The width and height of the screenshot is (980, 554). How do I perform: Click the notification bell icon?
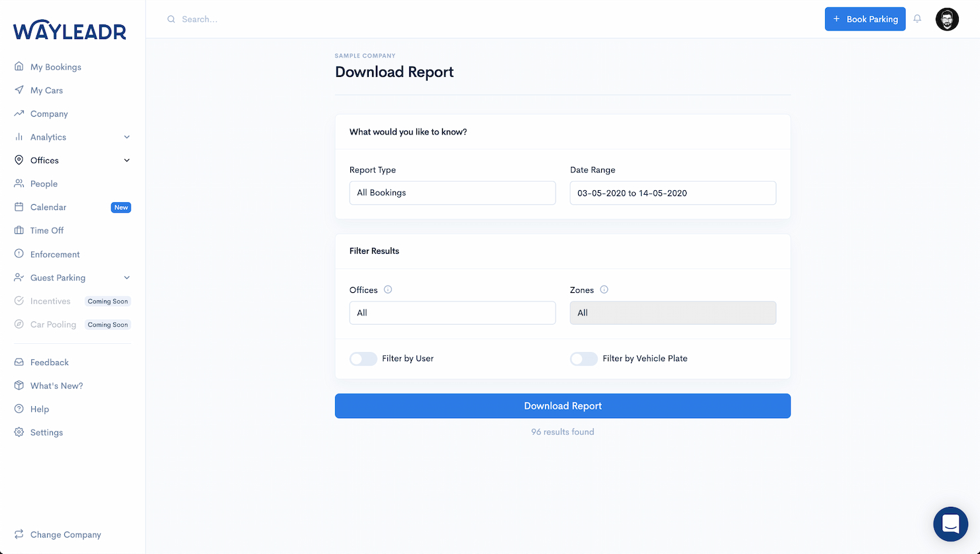(917, 19)
